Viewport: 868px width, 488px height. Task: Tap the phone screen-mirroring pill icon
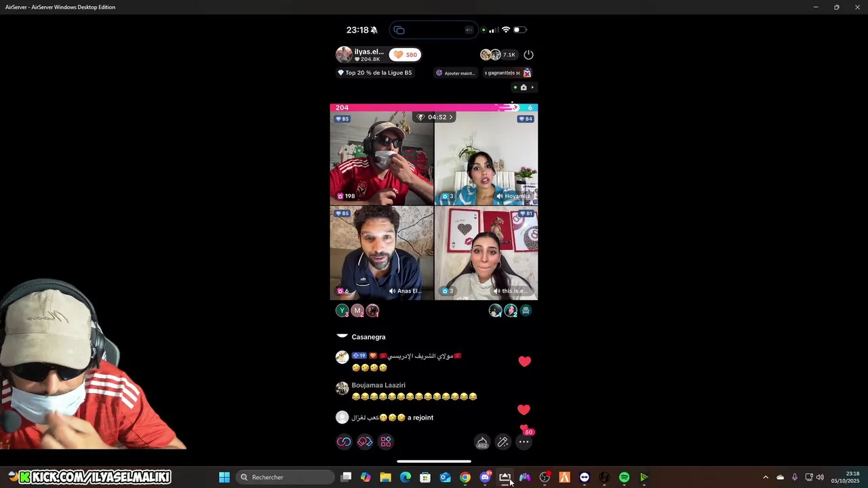pyautogui.click(x=399, y=30)
